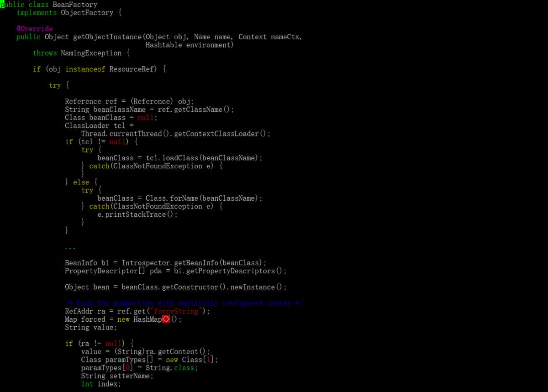The image size is (548, 392).
Task: Click the 'ClassLoader tcl =' line
Action: pos(100,125)
